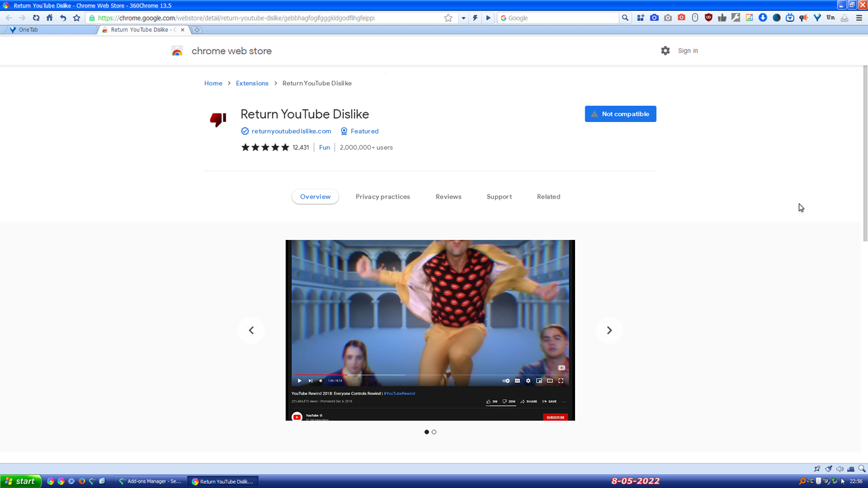Image resolution: width=868 pixels, height=488 pixels.
Task: Click the thumbs-up extension icon
Action: coord(722,18)
